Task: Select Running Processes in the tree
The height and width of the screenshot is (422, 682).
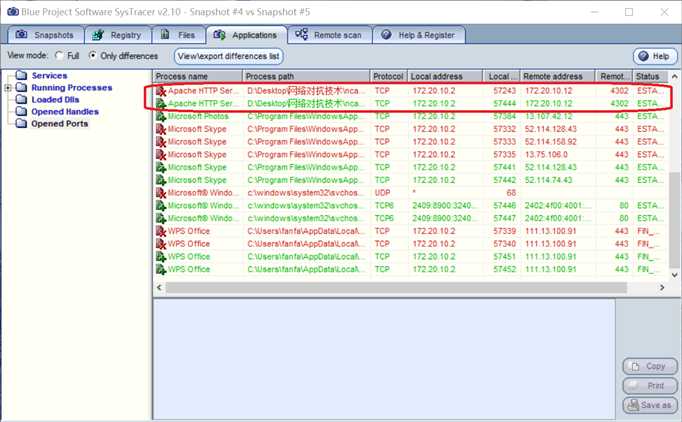Action: [72, 88]
